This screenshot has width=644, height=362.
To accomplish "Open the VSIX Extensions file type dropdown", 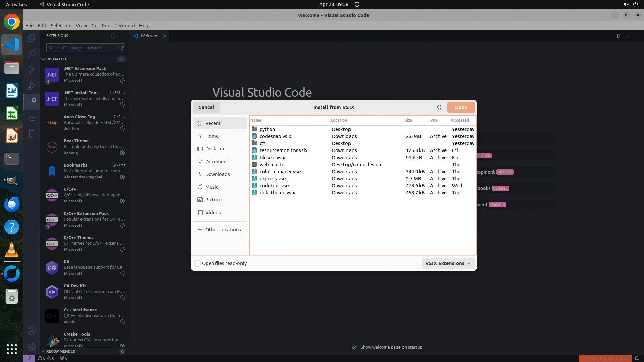I will pyautogui.click(x=448, y=263).
